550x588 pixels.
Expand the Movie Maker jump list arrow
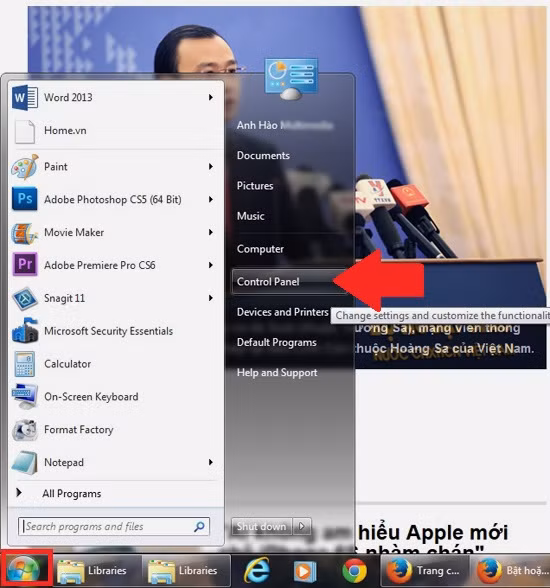(x=211, y=232)
